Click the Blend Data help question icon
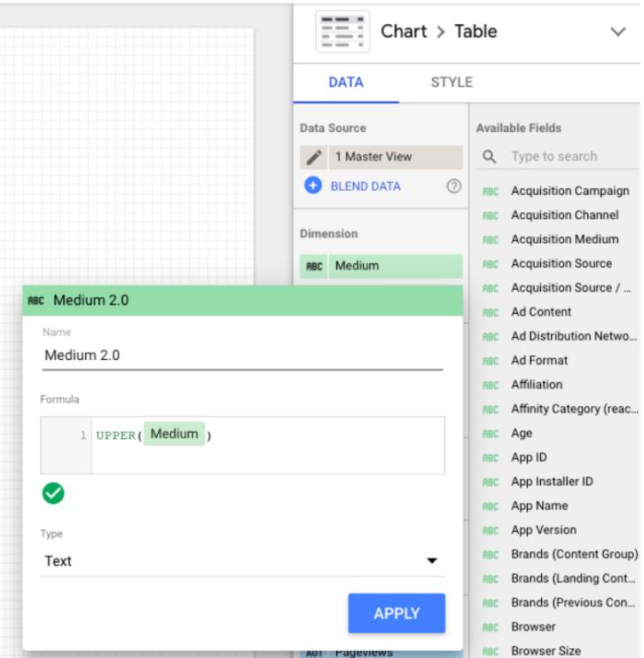 pos(452,186)
